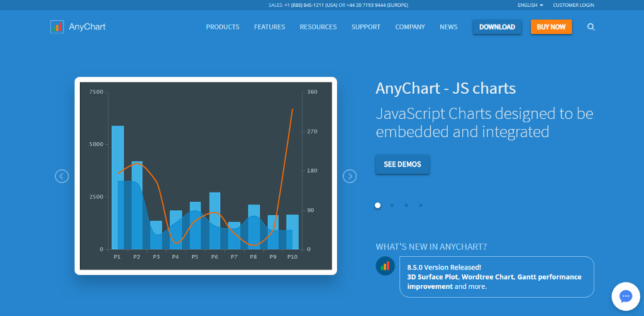Viewport: 644px width, 316px height.
Task: Click the Download button
Action: point(497,27)
